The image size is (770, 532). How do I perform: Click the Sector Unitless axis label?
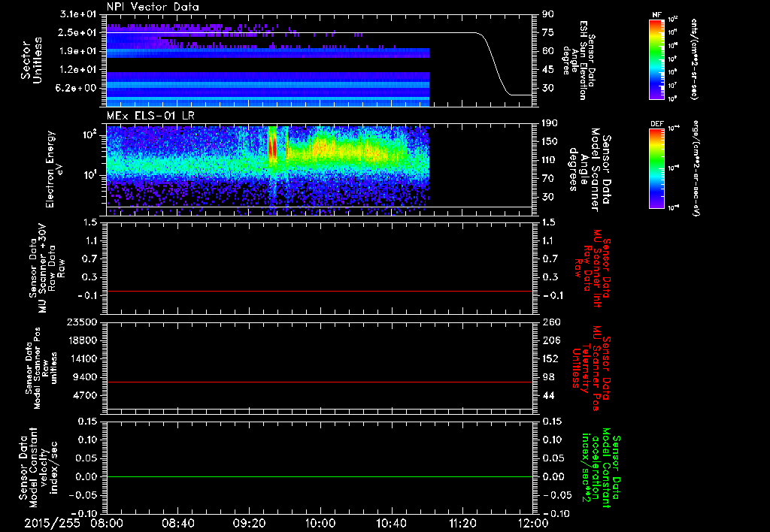[x=32, y=60]
